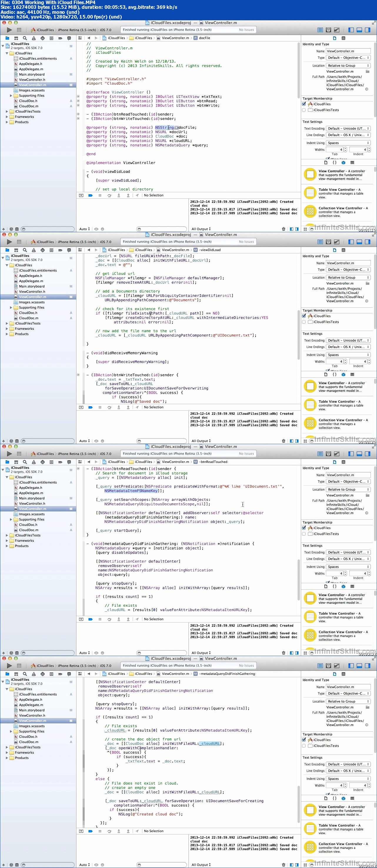Expand Supporting Files group in docFile navigator

click(11, 96)
